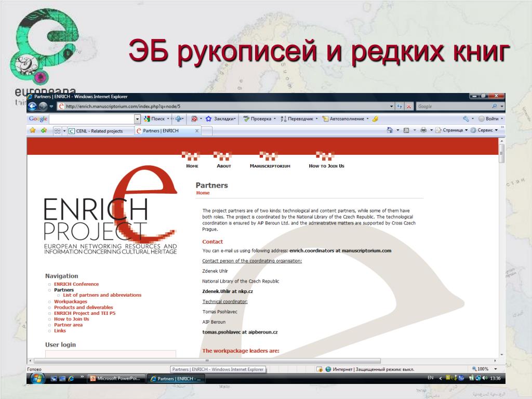Click the Print printer icon
This screenshot has height=399, width=532.
[423, 130]
